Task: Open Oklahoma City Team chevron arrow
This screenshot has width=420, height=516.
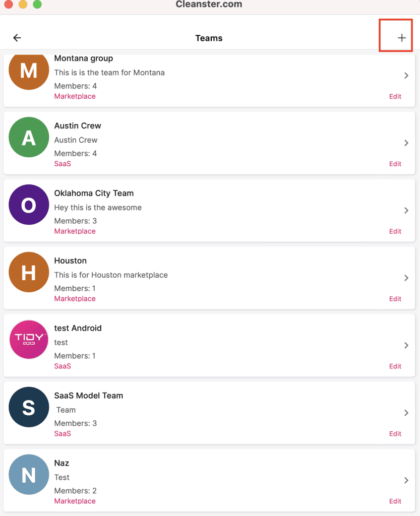Action: pyautogui.click(x=406, y=211)
